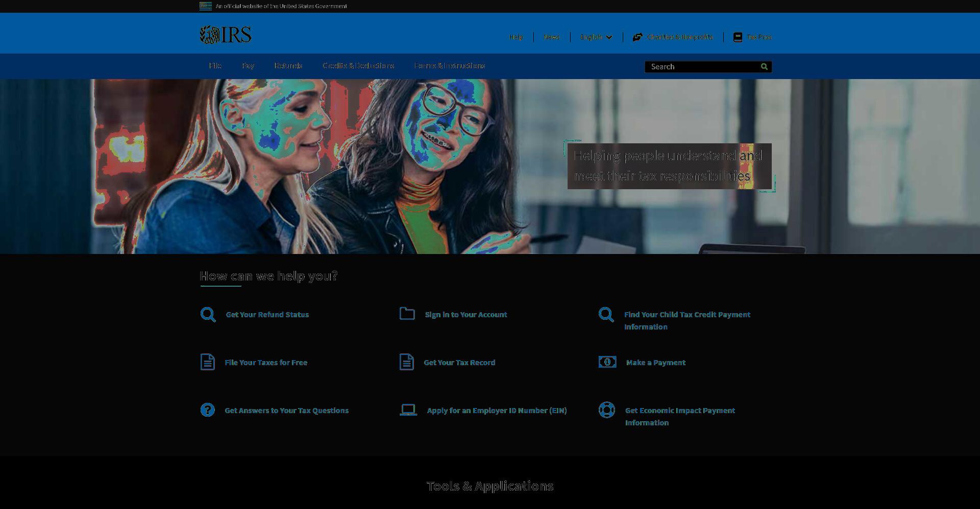Click the US flag icon in the top banner

pos(205,6)
